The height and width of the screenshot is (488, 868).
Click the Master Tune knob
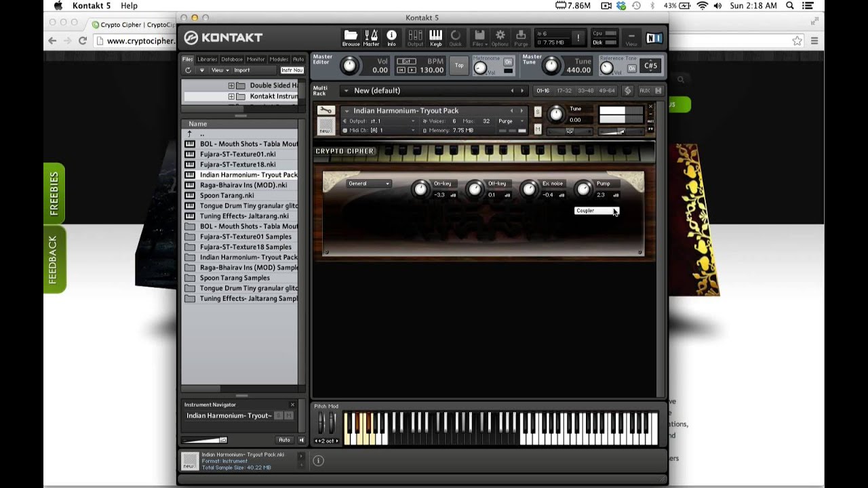click(551, 66)
